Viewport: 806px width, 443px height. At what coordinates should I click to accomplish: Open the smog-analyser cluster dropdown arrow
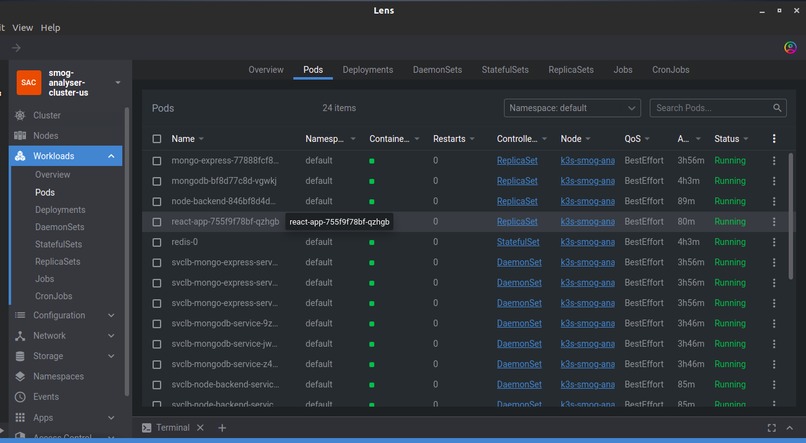coord(118,83)
